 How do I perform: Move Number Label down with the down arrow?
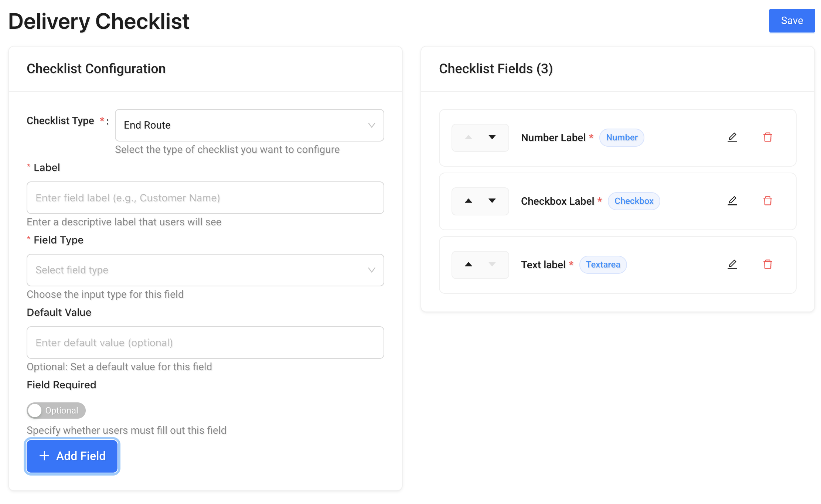(492, 137)
